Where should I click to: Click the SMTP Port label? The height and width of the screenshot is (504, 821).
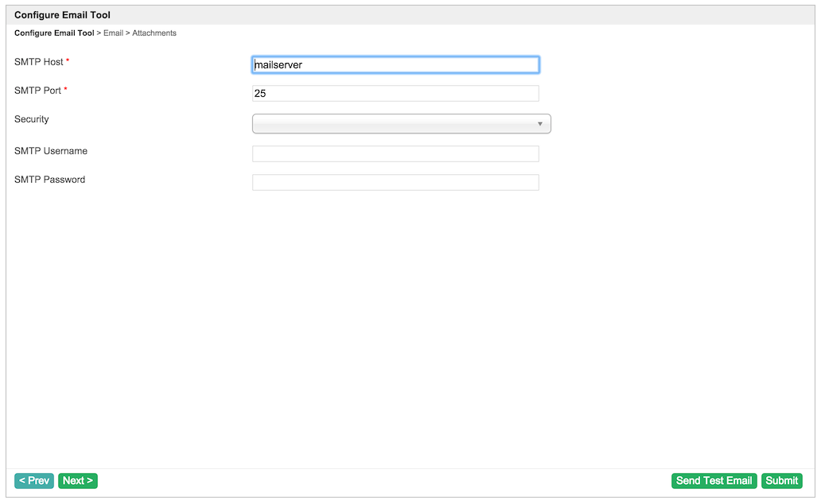click(37, 91)
